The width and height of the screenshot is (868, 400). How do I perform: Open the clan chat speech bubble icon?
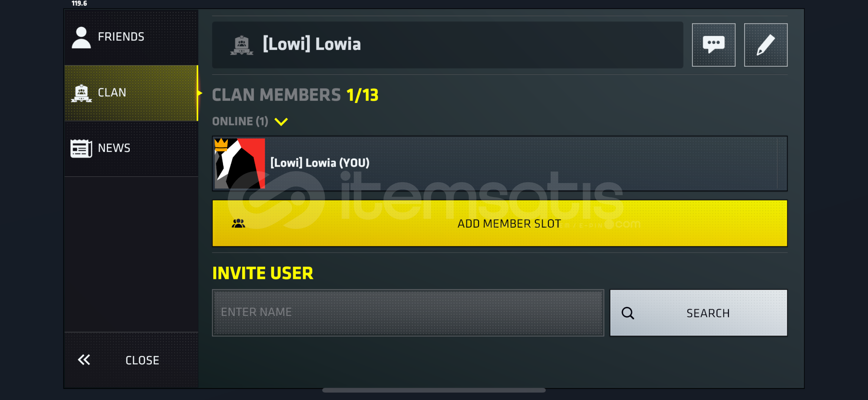(713, 45)
